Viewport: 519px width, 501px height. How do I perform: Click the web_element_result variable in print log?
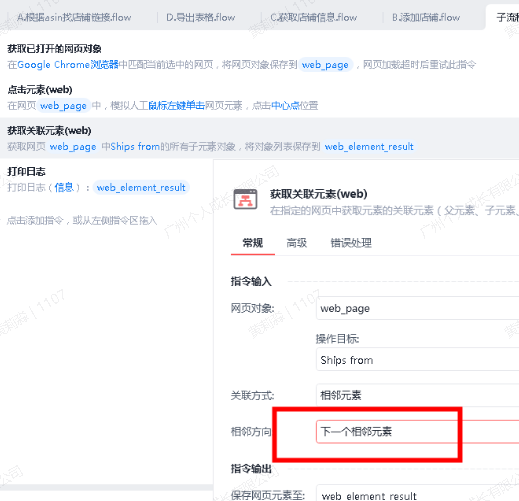(x=141, y=188)
